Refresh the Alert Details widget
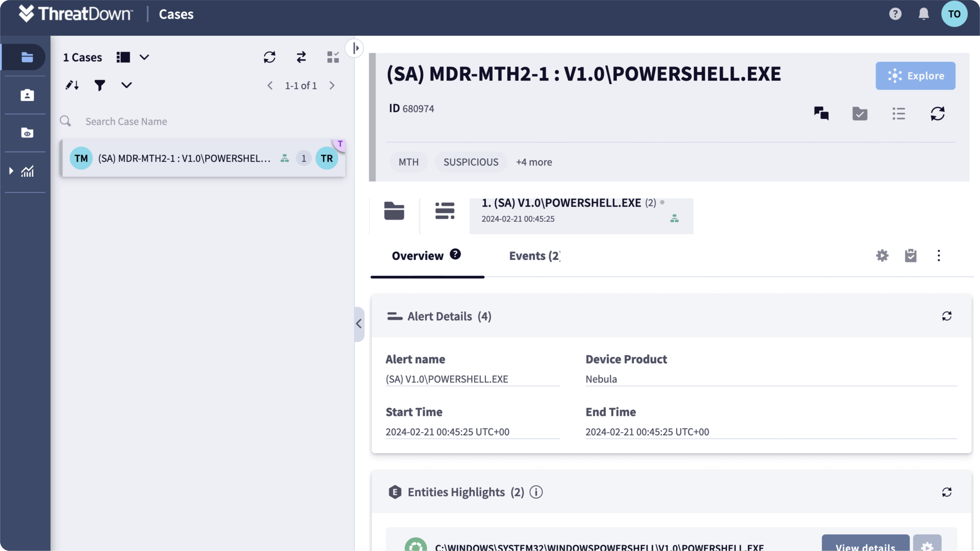This screenshot has width=980, height=551. point(947,316)
